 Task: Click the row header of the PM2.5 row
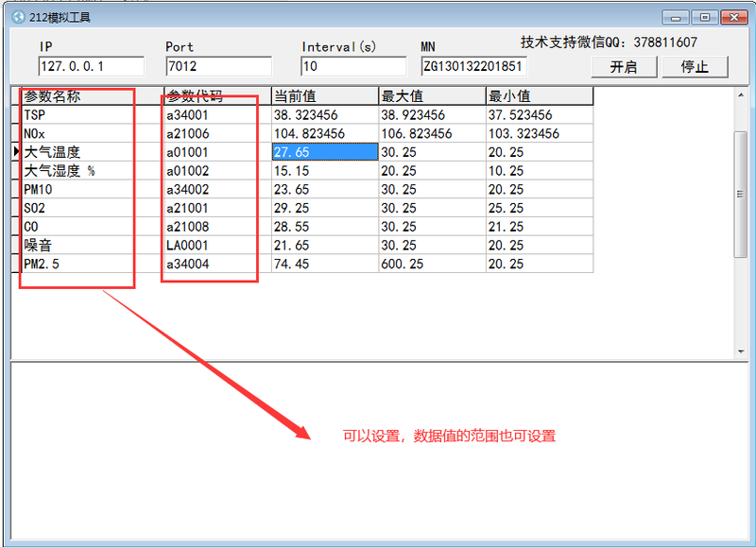[16, 264]
